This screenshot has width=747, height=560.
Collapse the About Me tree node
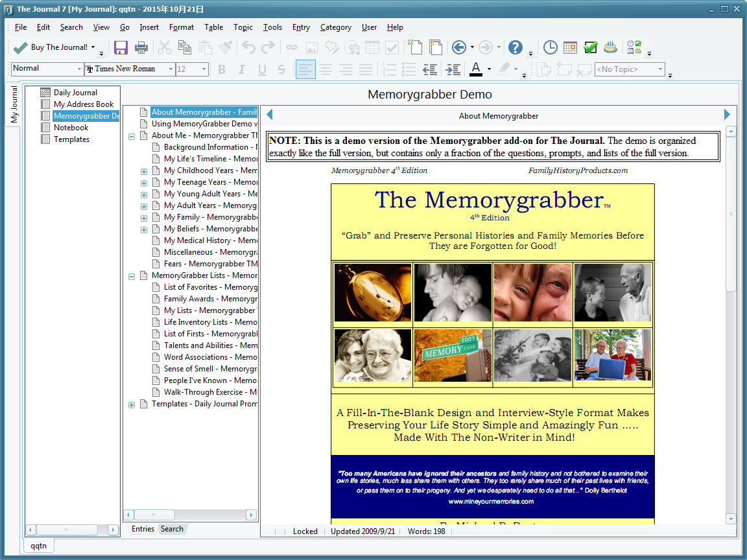[x=132, y=136]
